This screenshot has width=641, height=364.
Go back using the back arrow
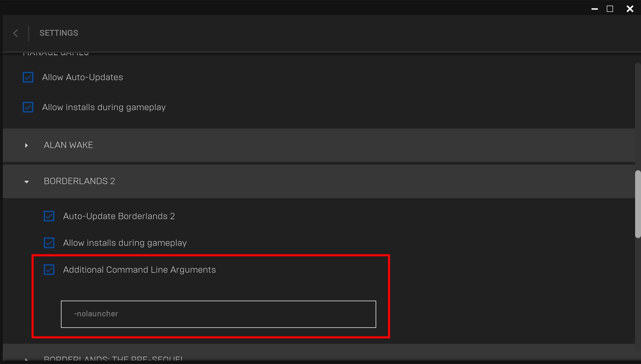16,33
